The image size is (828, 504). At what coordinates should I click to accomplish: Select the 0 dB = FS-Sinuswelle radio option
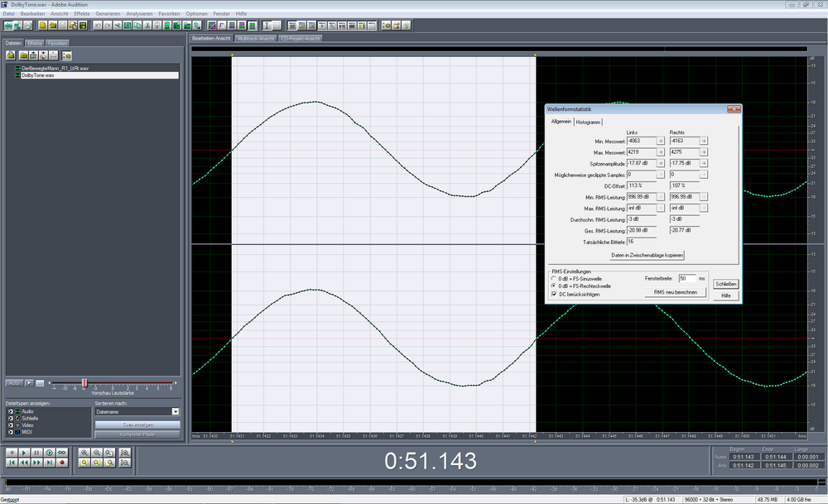[554, 278]
